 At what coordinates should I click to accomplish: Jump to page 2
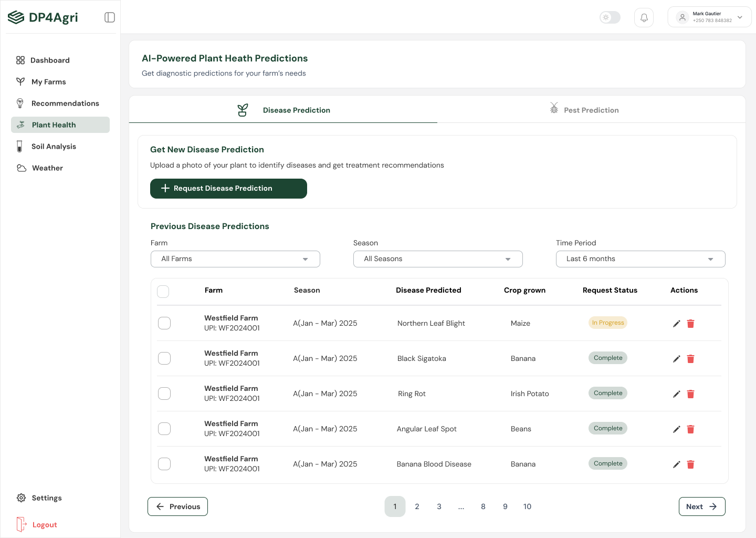tap(417, 506)
